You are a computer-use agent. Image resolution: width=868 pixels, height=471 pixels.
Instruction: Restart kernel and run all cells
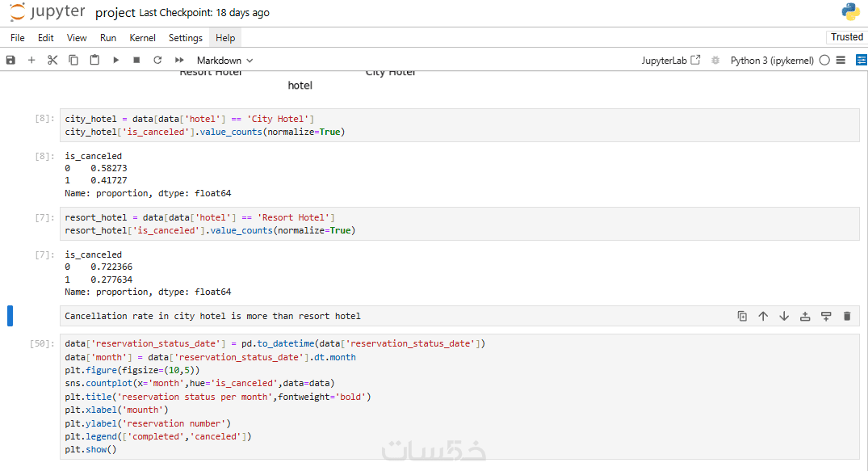click(179, 60)
